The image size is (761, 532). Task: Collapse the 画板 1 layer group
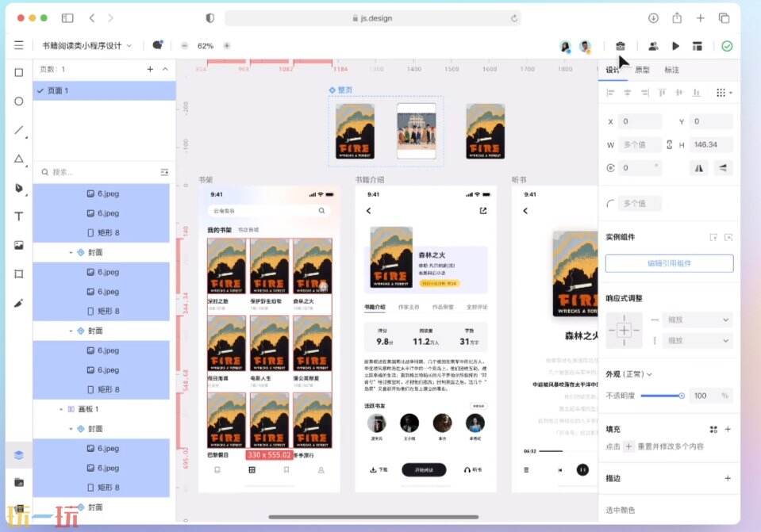coord(61,409)
